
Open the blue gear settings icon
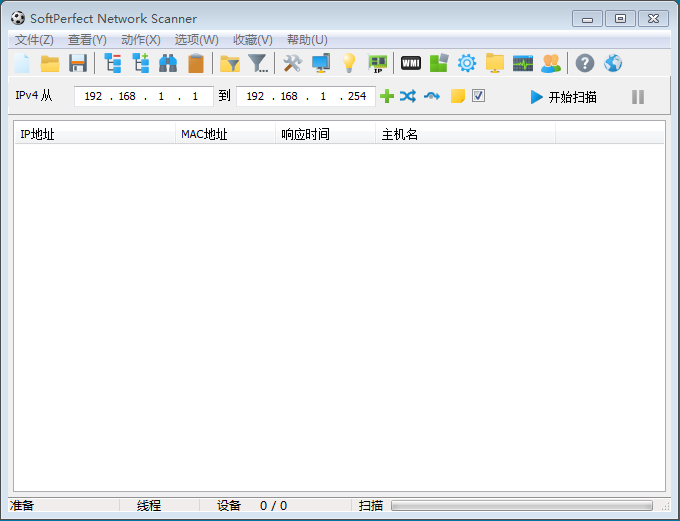[x=466, y=64]
